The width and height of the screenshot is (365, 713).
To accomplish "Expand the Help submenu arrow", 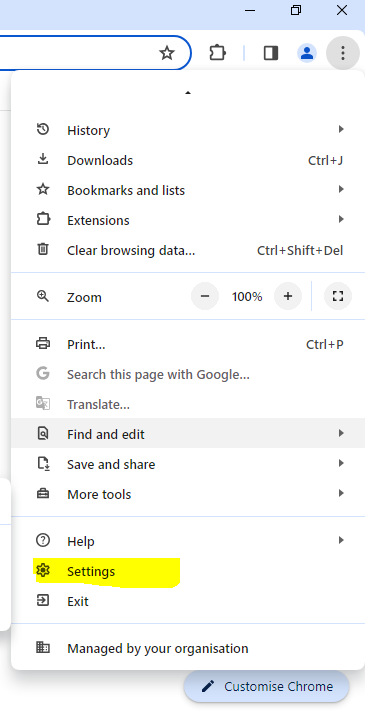I will 341,540.
